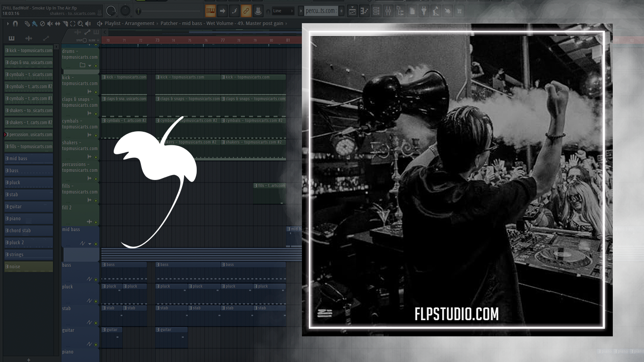The image size is (644, 362).
Task: Mute the shakers track via green LED
Action: pyautogui.click(x=96, y=157)
